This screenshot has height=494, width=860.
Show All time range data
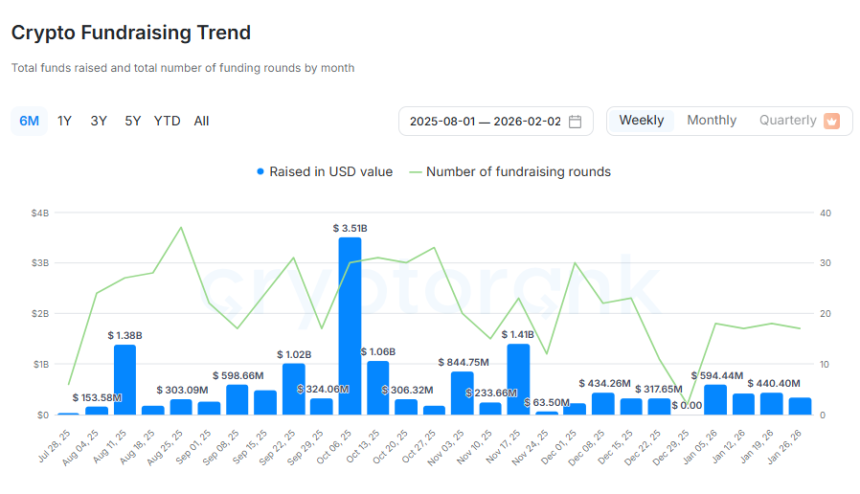click(202, 121)
